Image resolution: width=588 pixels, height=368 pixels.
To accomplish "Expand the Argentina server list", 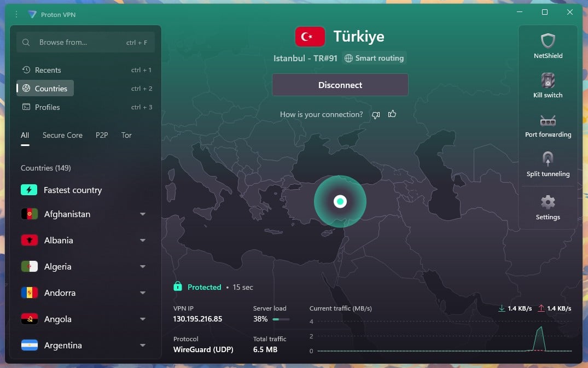I will 143,345.
